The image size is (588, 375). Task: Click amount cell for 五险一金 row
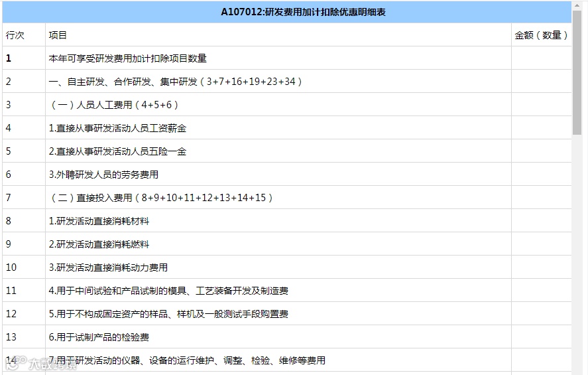point(542,151)
